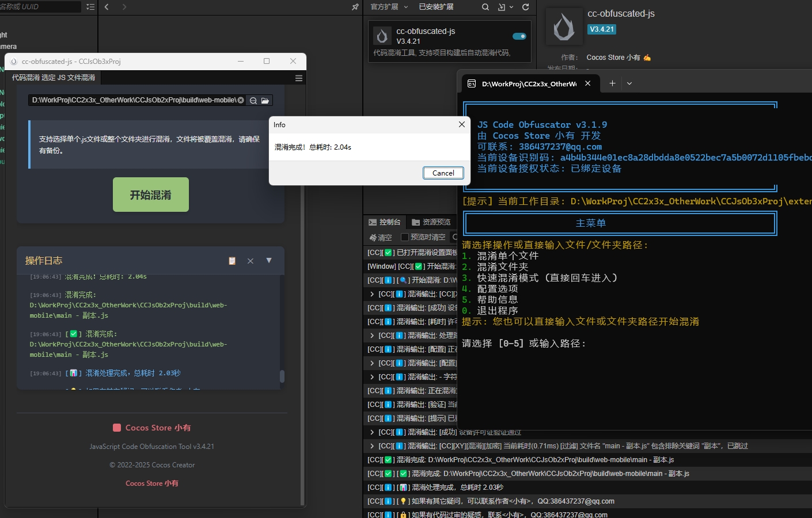Click the pin icon above the extension manager
The width and height of the screenshot is (812, 518).
355,7
